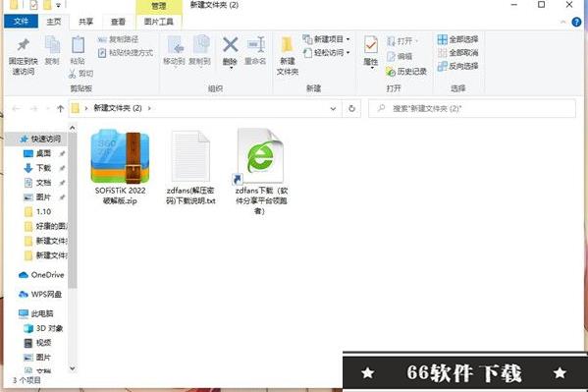The height and width of the screenshot is (392, 588).
Task: Open the recent locations dropdown arrow
Action: [48, 109]
